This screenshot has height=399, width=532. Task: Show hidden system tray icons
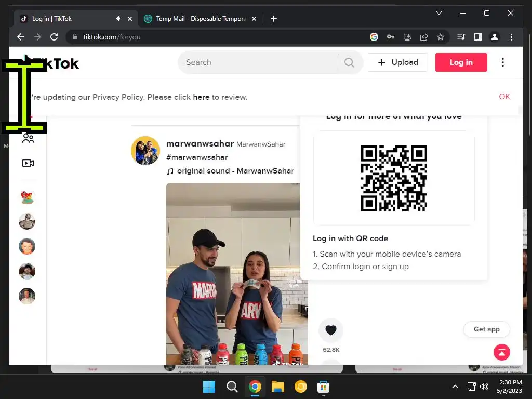point(455,387)
